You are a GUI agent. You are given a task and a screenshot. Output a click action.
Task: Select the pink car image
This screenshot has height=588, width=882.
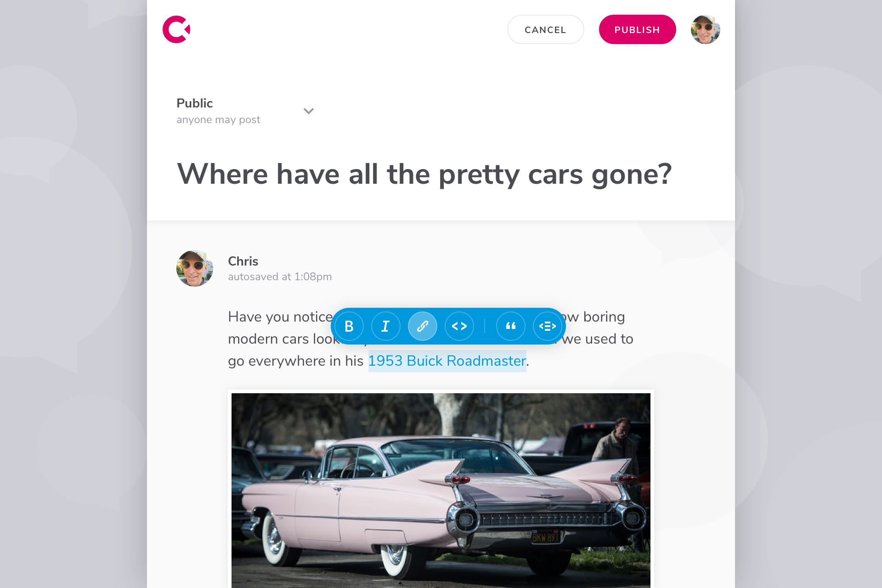coord(441,491)
